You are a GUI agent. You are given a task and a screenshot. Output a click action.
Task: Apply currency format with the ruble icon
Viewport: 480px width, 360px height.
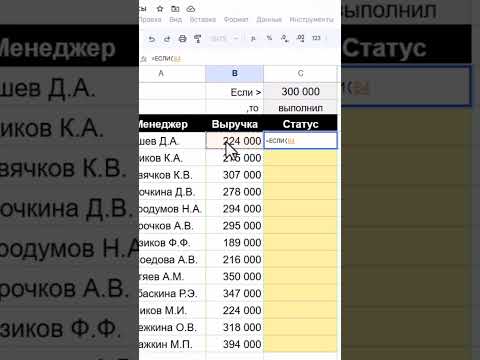pos(253,39)
